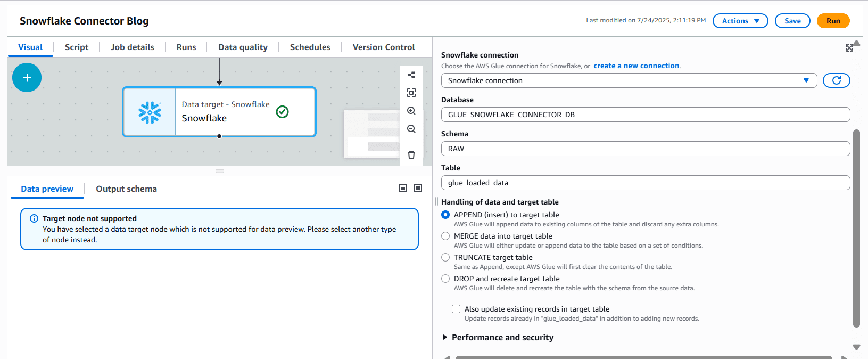The height and width of the screenshot is (359, 868).
Task: Select TRUNCATE target table option
Action: point(445,257)
